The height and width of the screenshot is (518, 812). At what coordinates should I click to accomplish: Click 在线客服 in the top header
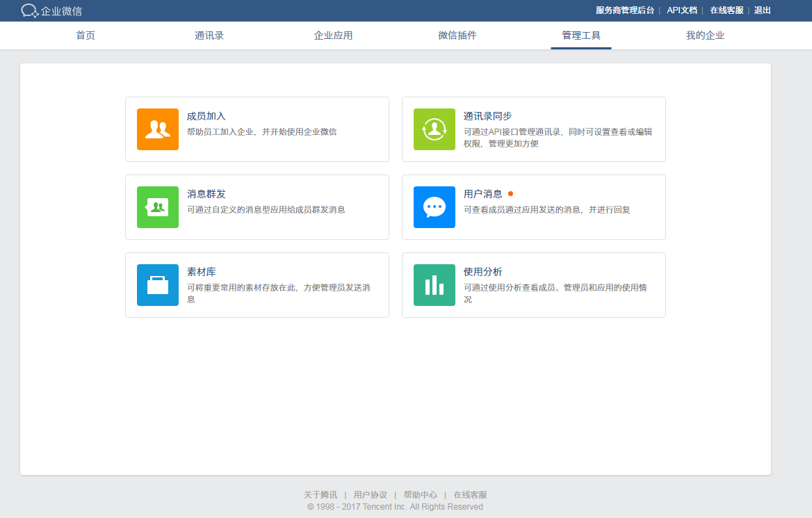pyautogui.click(x=726, y=10)
